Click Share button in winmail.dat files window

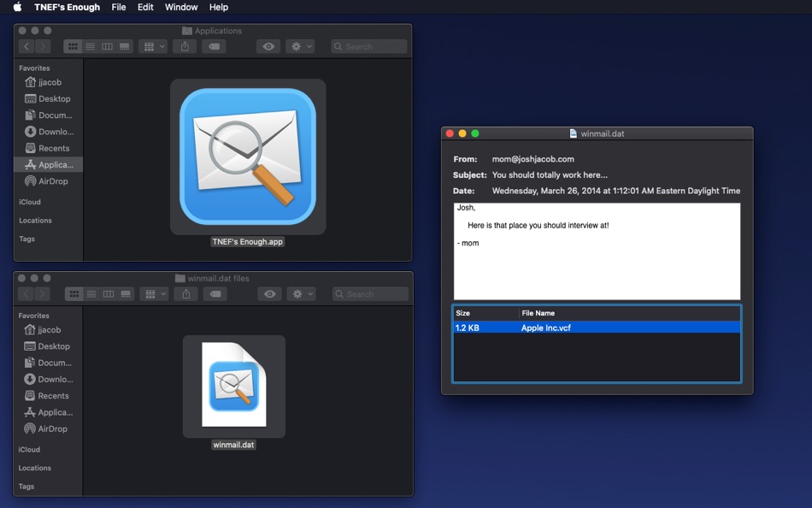(186, 294)
